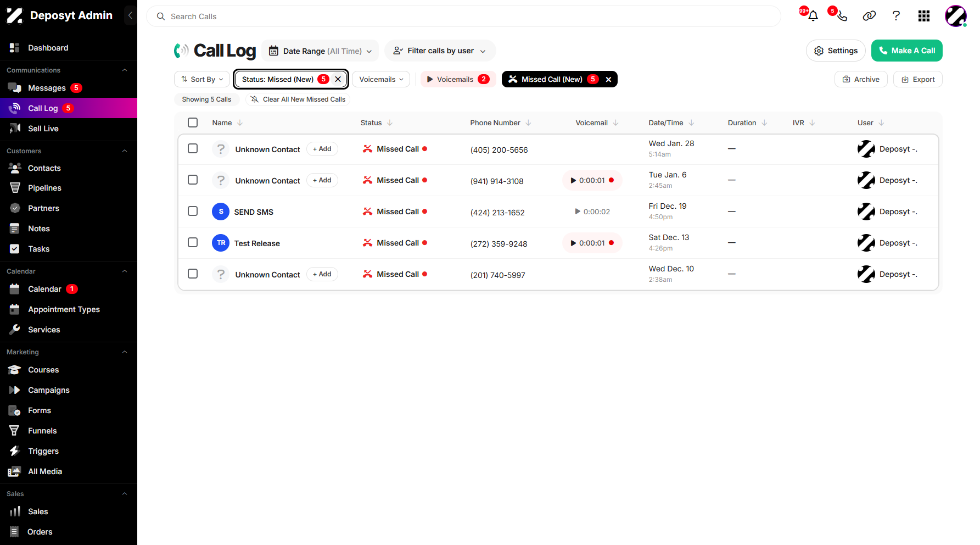This screenshot has width=980, height=545.
Task: Play voicemail for (424) 213-1652
Action: (x=592, y=212)
